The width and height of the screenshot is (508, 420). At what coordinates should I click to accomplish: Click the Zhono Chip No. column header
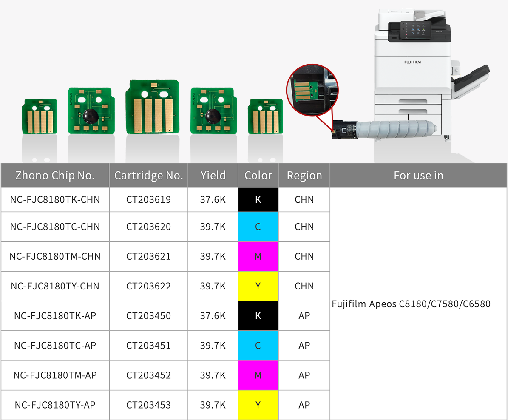tap(55, 175)
